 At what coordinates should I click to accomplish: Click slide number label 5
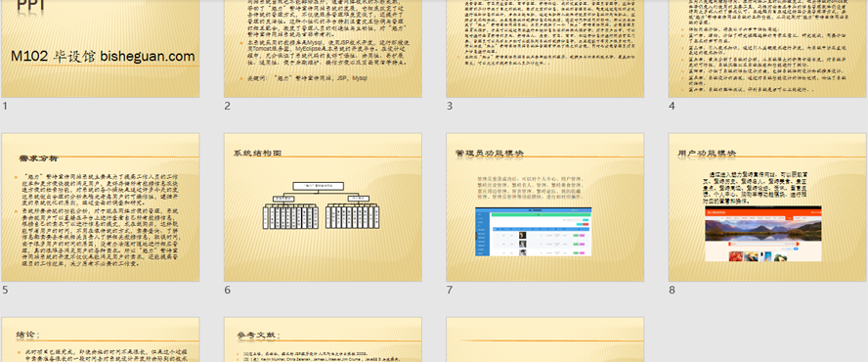[x=5, y=290]
